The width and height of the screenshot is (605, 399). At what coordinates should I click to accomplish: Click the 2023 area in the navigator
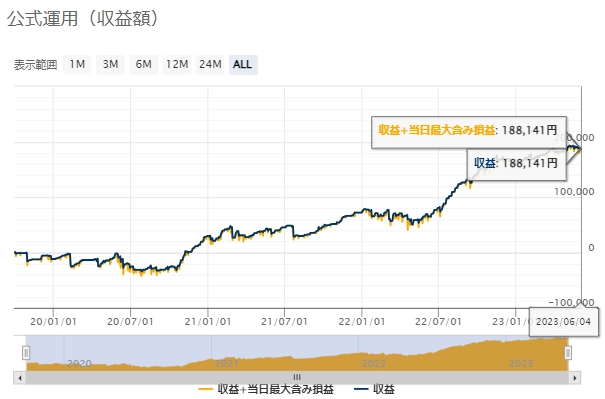[521, 363]
